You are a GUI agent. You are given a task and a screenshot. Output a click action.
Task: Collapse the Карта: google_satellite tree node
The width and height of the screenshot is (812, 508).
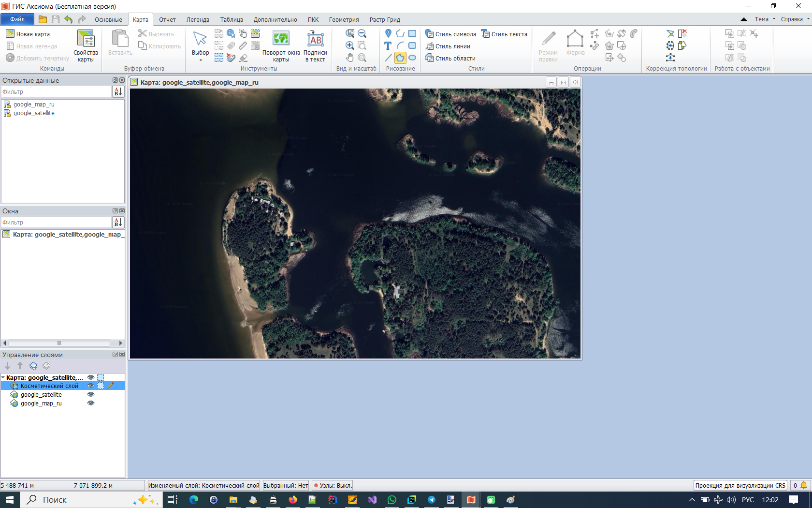coord(5,377)
